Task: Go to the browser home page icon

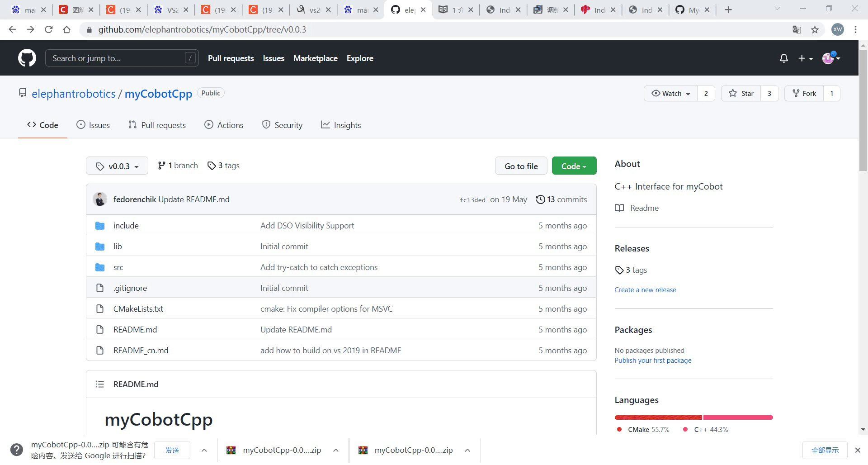Action: coord(66,30)
